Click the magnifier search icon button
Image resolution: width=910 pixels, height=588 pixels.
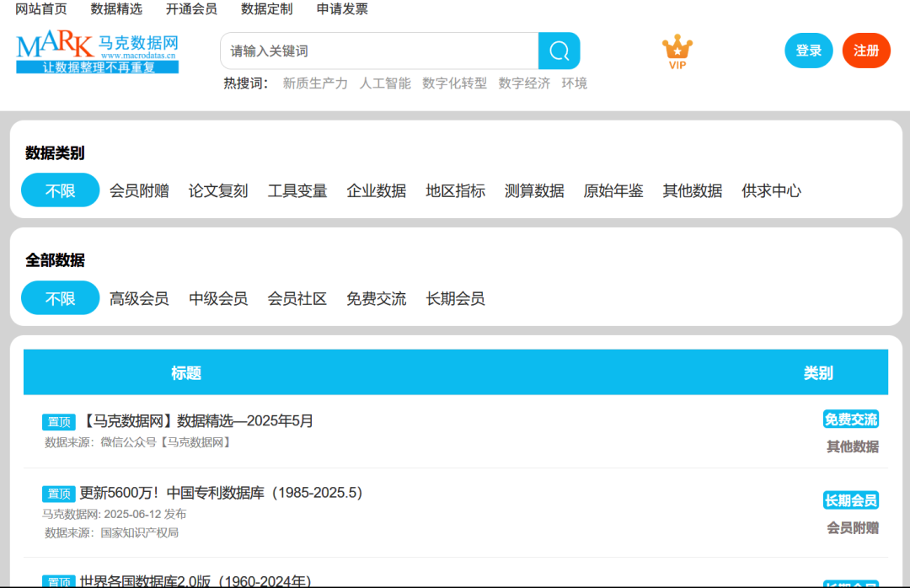click(x=559, y=51)
